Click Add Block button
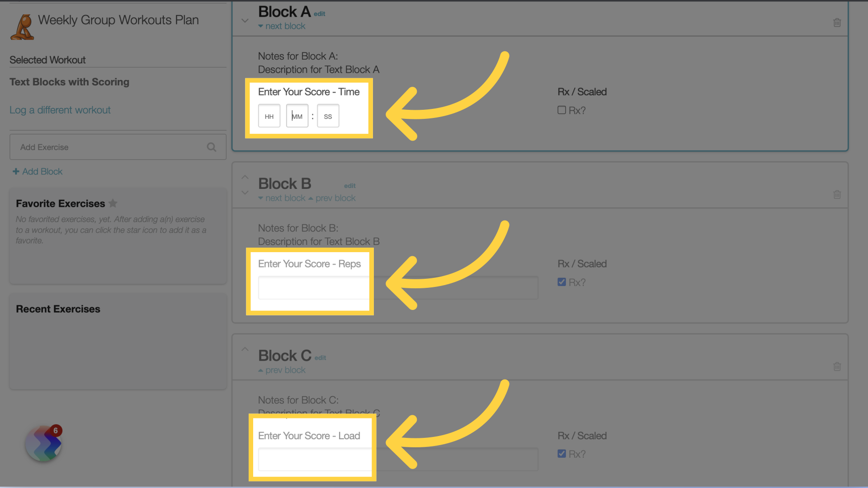 (x=36, y=172)
